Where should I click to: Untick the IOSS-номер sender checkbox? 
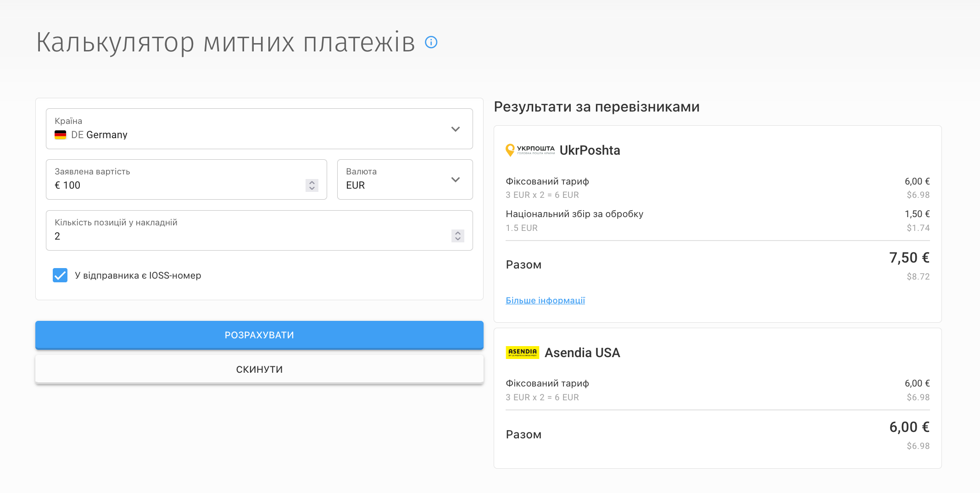click(x=60, y=275)
